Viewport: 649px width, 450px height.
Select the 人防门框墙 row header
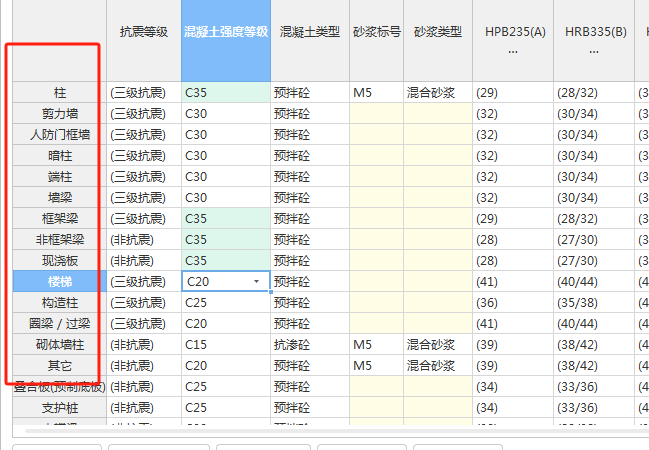60,135
